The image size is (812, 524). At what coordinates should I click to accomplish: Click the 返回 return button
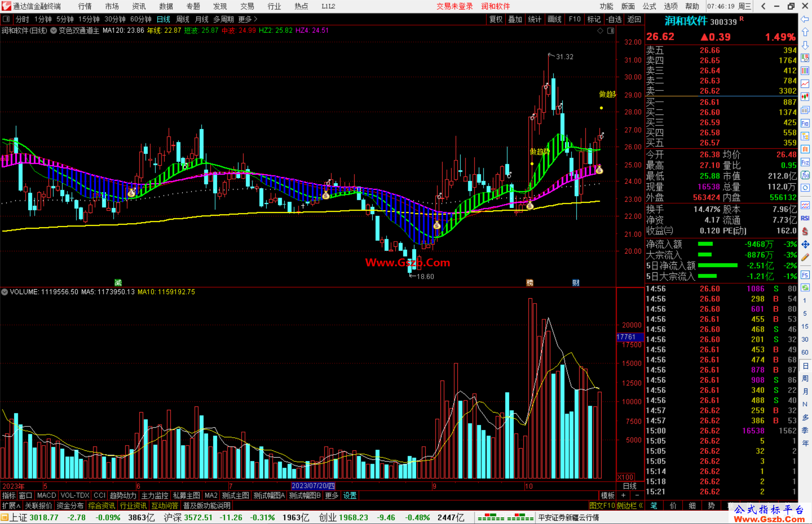[x=634, y=19]
